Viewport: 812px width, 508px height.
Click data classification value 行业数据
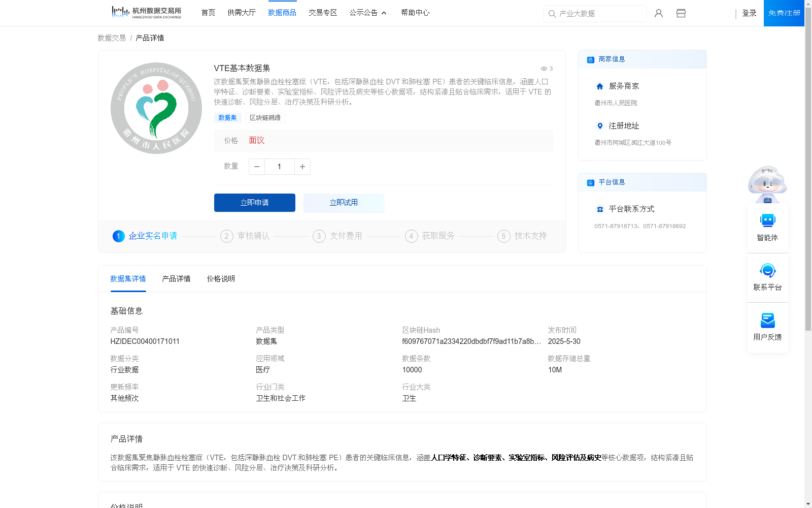[124, 370]
